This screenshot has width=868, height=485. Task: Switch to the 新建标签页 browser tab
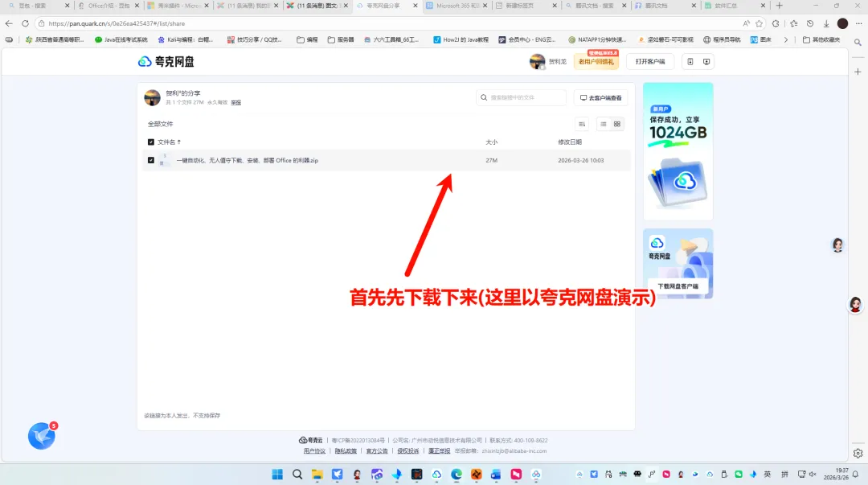(x=526, y=6)
